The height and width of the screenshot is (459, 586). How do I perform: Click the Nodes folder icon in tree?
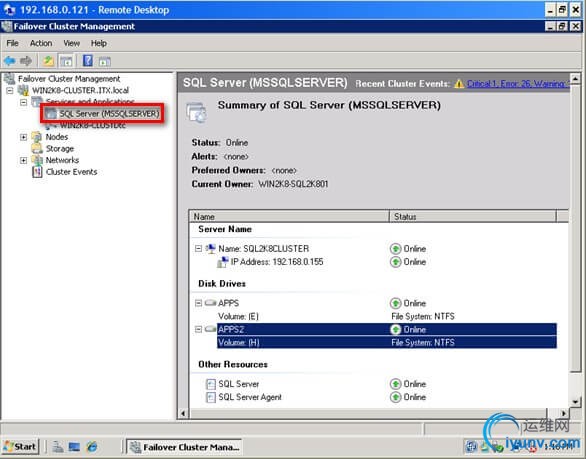point(37,137)
